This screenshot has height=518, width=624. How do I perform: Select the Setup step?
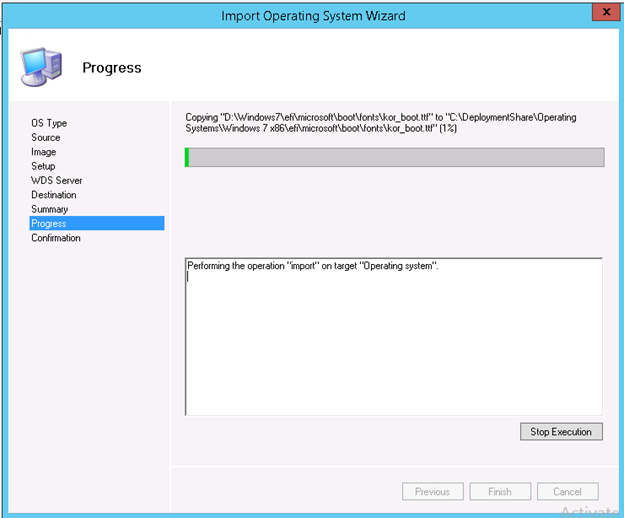44,166
